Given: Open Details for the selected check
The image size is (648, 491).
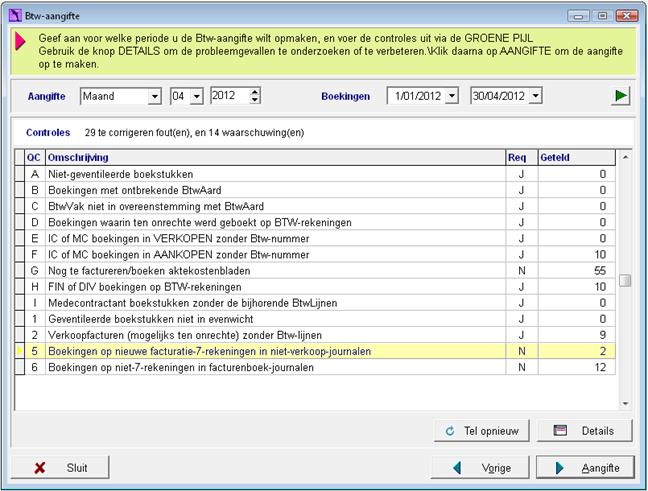Looking at the screenshot, I should (x=584, y=431).
